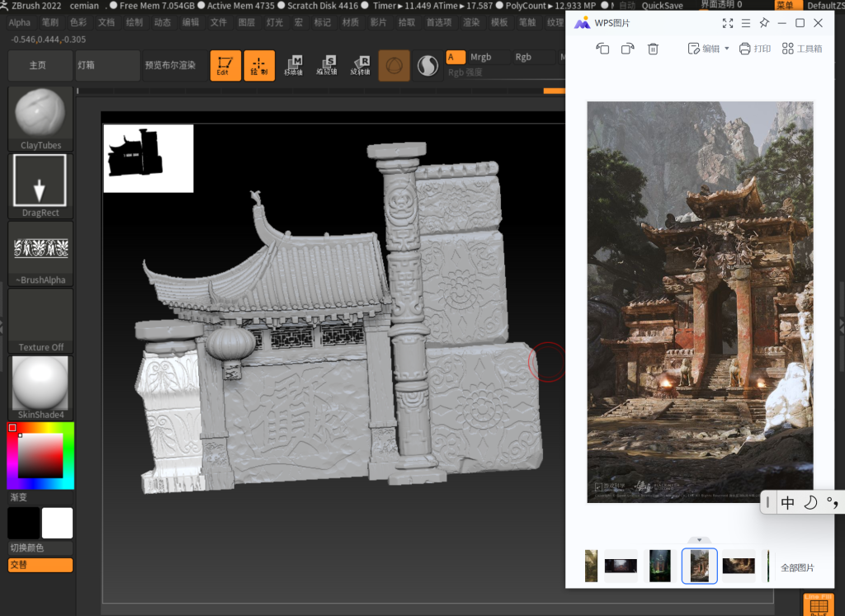This screenshot has width=845, height=616.
Task: Switch input method via the 中 indicator
Action: pyautogui.click(x=787, y=503)
